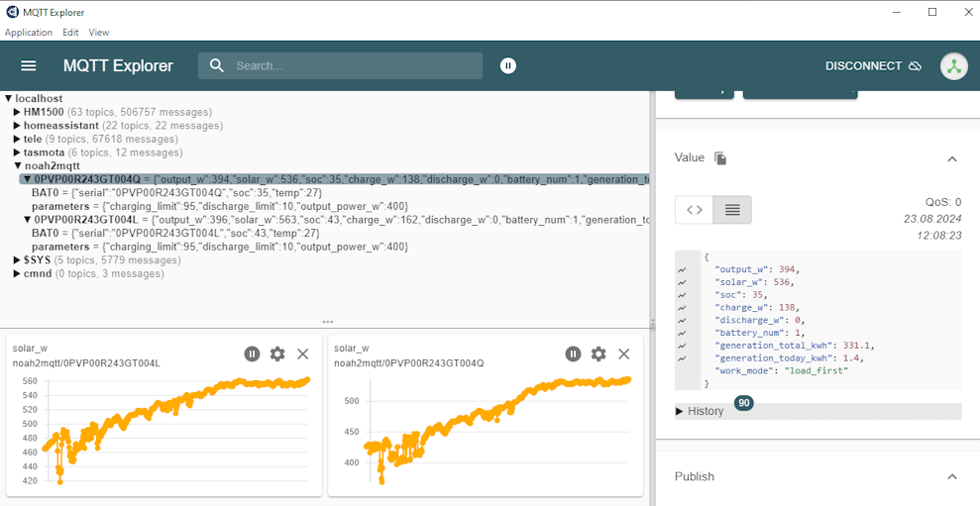Expand the homeassistant topic

click(18, 126)
